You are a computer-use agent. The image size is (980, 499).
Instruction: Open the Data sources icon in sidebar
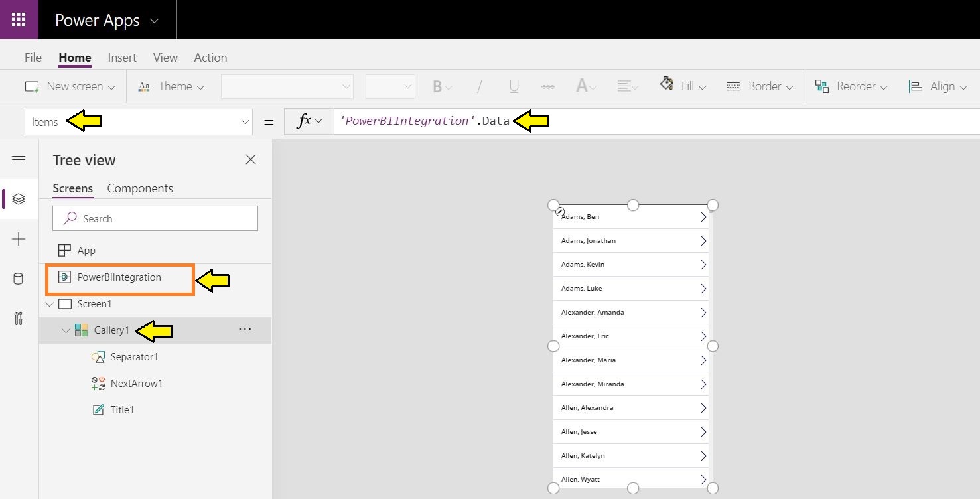click(x=19, y=278)
